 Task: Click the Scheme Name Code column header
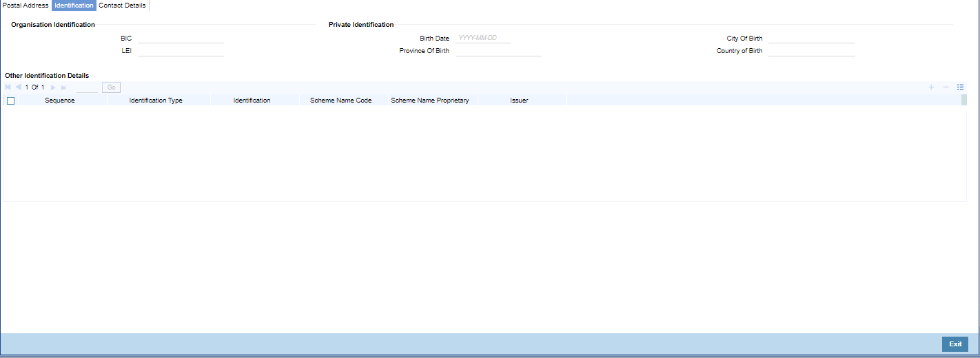coord(340,101)
